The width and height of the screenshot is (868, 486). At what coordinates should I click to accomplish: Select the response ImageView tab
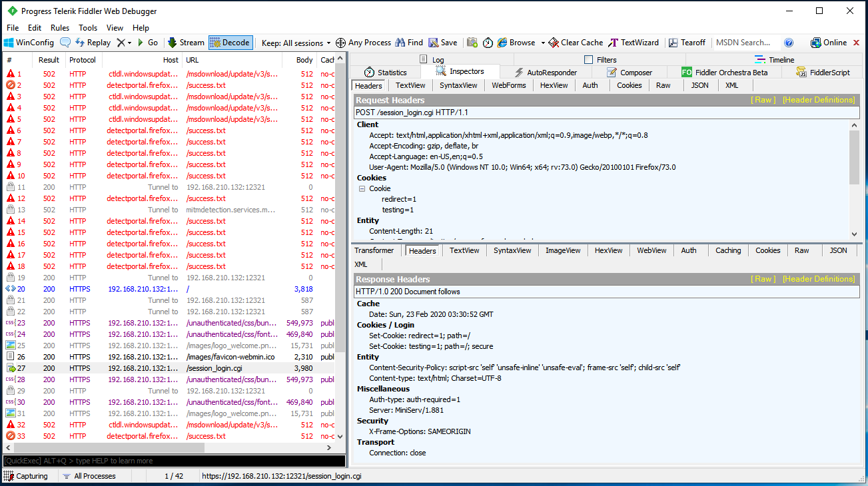(x=563, y=250)
